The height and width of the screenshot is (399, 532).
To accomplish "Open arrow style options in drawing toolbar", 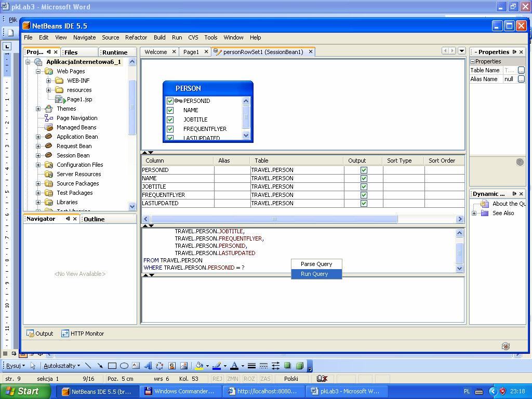I will (275, 366).
